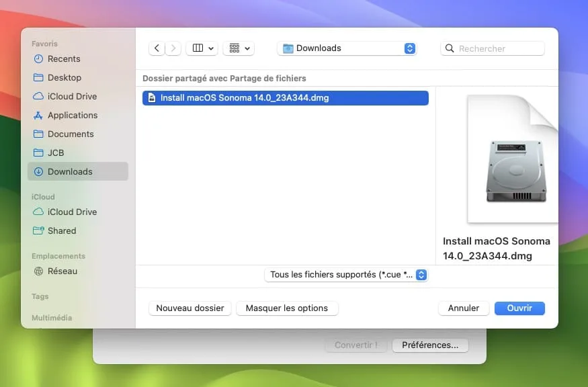Screen dimensions: 588x387
Task: Click the iCloud Drive cloud icon under Favoris
Action: tap(38, 96)
